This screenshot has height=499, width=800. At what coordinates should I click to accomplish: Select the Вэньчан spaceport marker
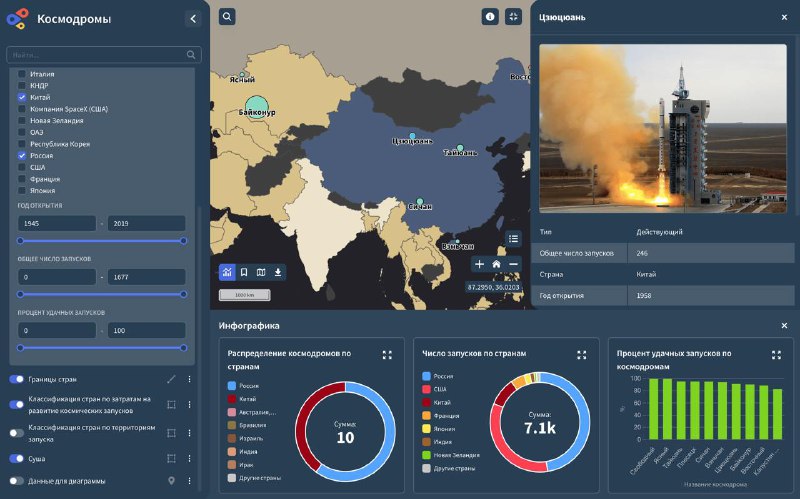click(x=457, y=241)
